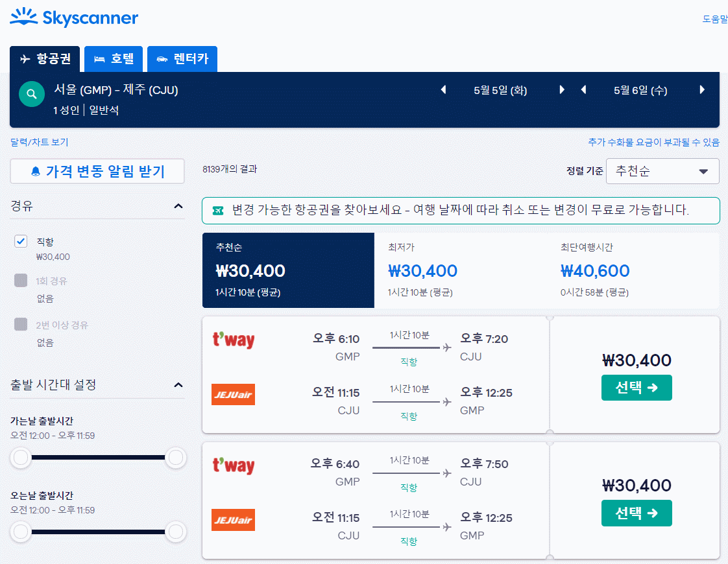The image size is (728, 564).
Task: Switch to the 호텔 tab
Action: click(x=114, y=59)
